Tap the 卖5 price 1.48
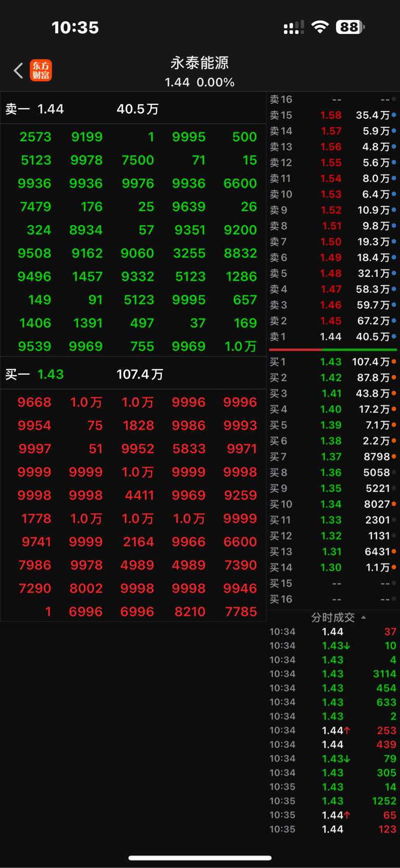400x868 pixels. tap(331, 273)
